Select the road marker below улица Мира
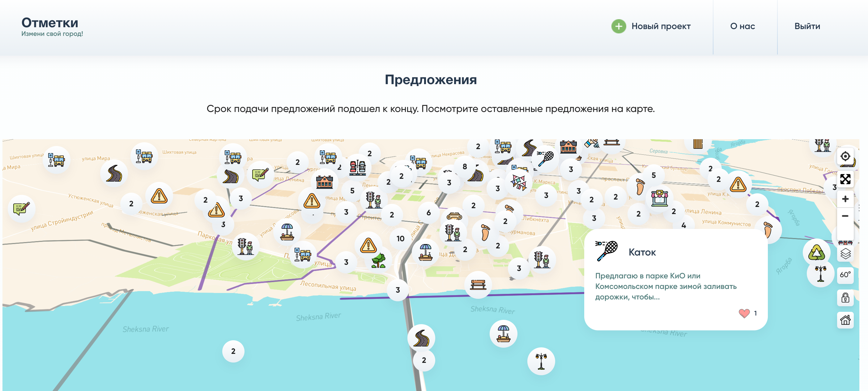This screenshot has height=391, width=868. pos(114,173)
